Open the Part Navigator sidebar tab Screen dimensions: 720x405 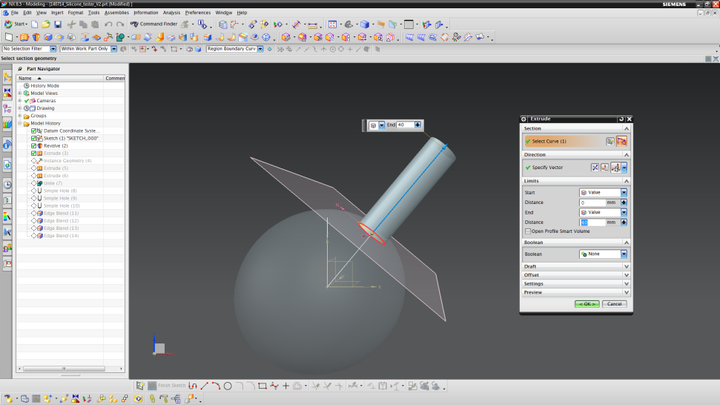click(x=7, y=108)
